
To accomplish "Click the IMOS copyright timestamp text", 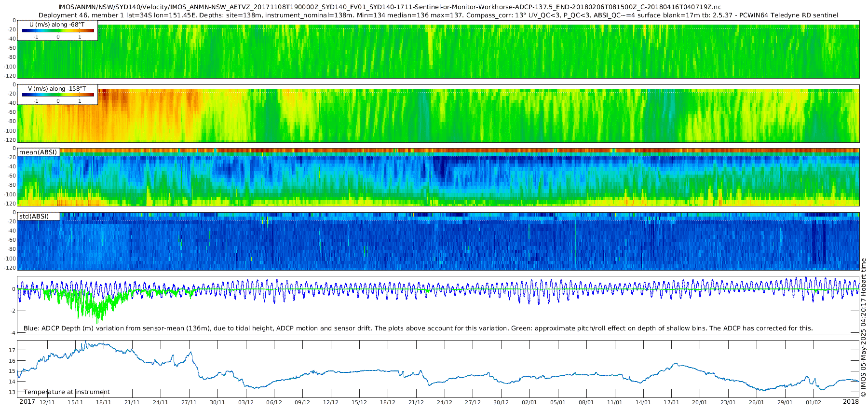I will pos(864,328).
